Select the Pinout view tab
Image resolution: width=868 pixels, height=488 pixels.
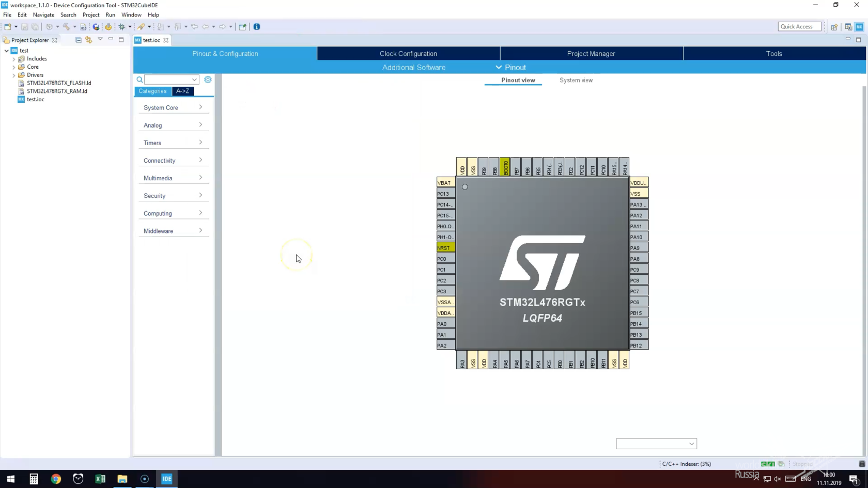coord(518,80)
